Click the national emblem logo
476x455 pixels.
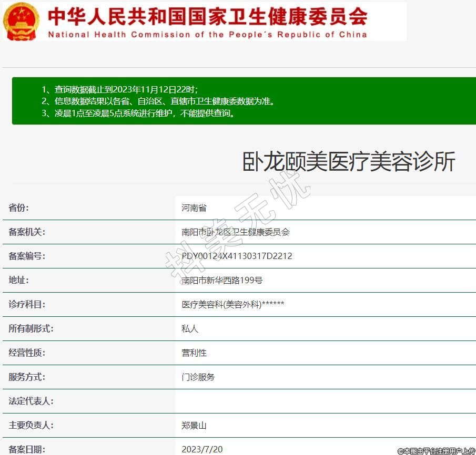click(x=21, y=22)
